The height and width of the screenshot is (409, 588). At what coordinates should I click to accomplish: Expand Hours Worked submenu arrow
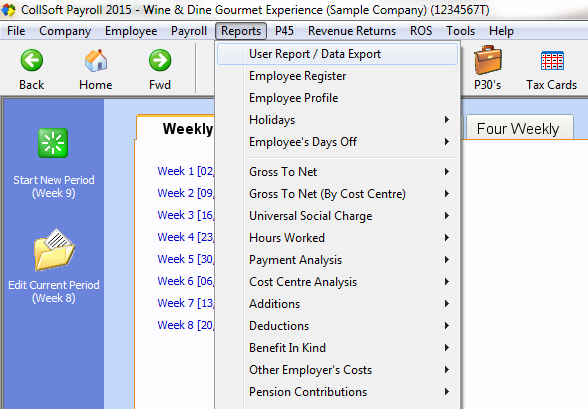(447, 238)
